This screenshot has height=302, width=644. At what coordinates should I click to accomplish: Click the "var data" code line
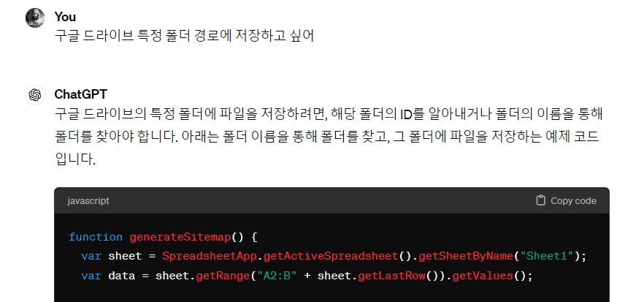307,275
